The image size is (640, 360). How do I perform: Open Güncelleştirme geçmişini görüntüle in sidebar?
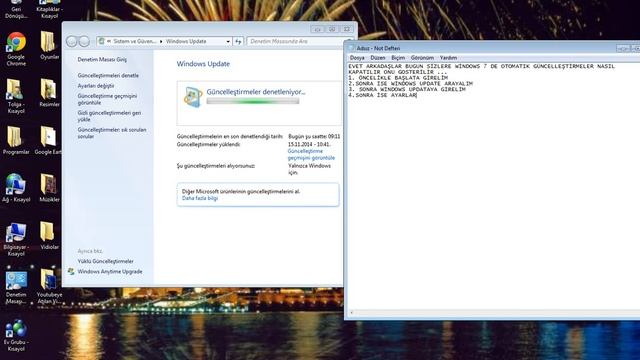click(107, 99)
